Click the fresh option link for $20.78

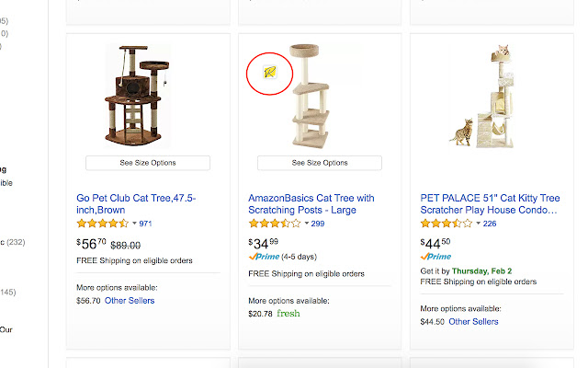288,313
